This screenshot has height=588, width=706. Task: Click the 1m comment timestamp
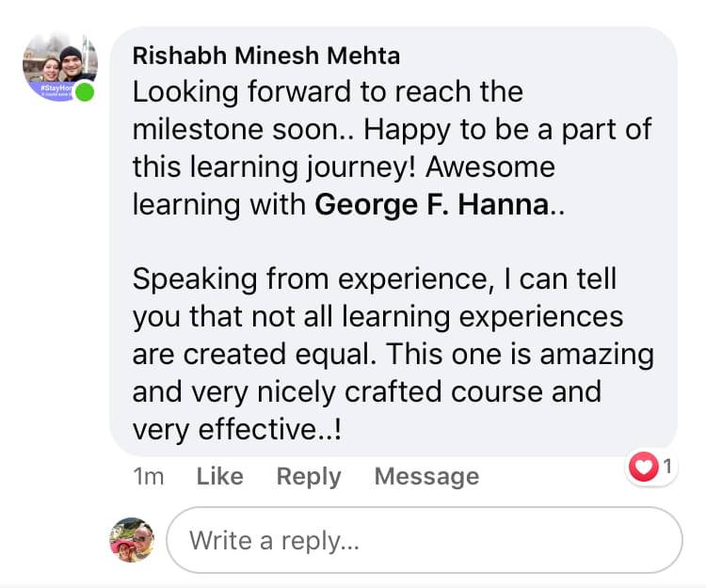pos(149,476)
